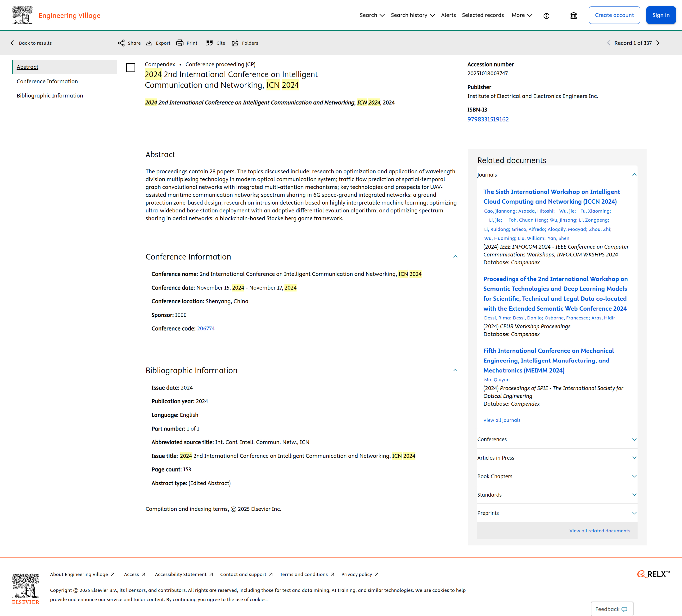The height and width of the screenshot is (616, 682).
Task: Expand the Articles in Press section
Action: (634, 458)
